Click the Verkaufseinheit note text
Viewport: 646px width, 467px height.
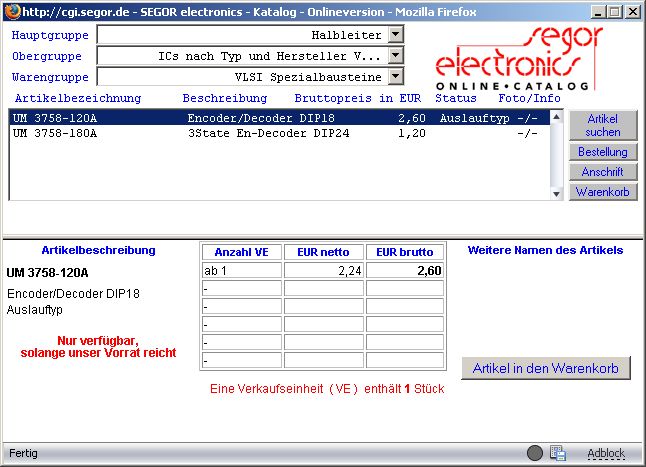[x=327, y=389]
